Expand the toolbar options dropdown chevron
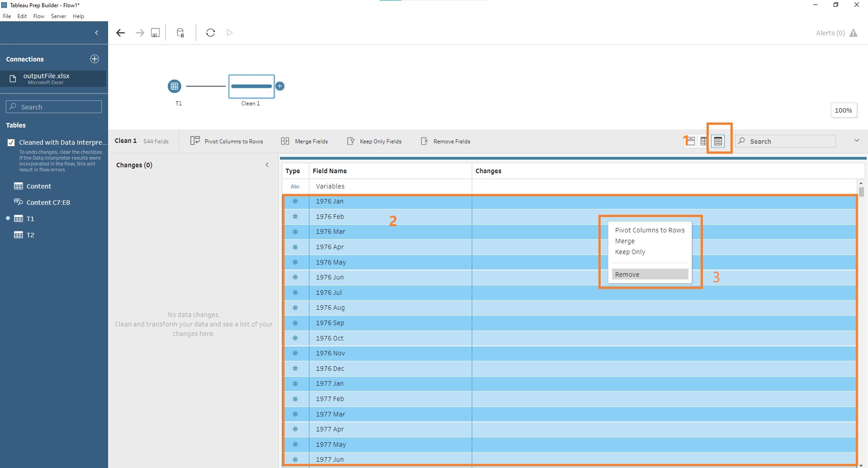Viewport: 868px width, 468px height. click(856, 141)
